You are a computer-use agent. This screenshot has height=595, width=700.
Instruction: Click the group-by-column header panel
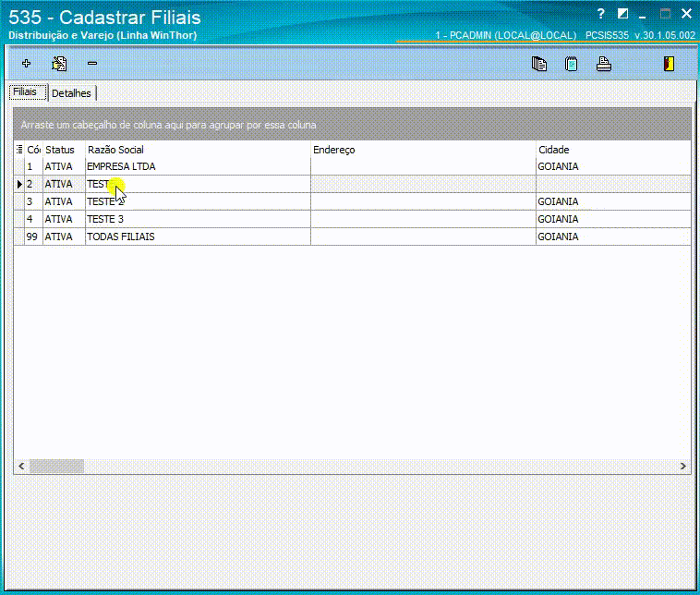[x=352, y=124]
